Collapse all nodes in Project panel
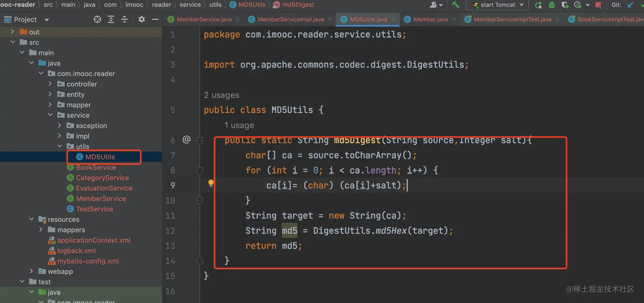 [x=124, y=19]
